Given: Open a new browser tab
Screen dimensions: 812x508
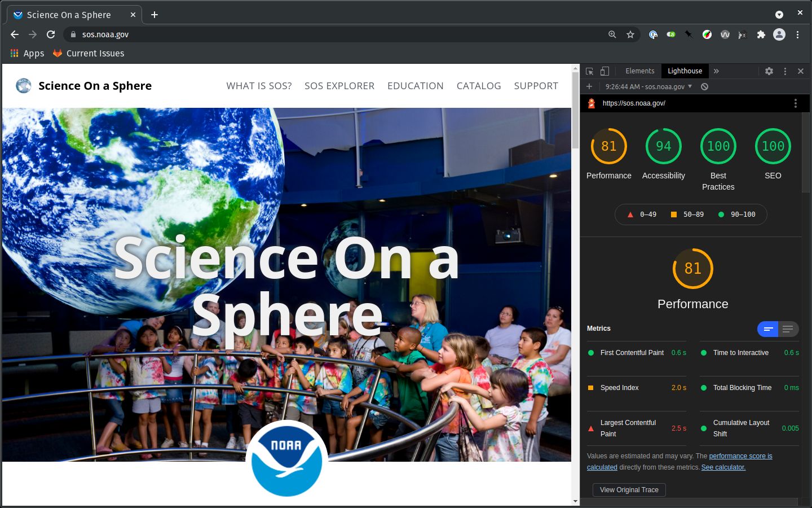Looking at the screenshot, I should tap(155, 15).
